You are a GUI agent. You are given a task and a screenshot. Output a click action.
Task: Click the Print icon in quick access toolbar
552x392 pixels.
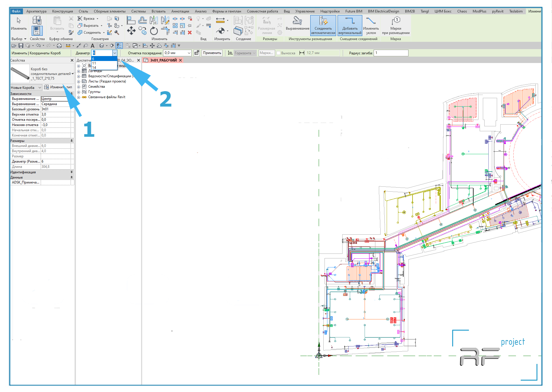(x=59, y=46)
